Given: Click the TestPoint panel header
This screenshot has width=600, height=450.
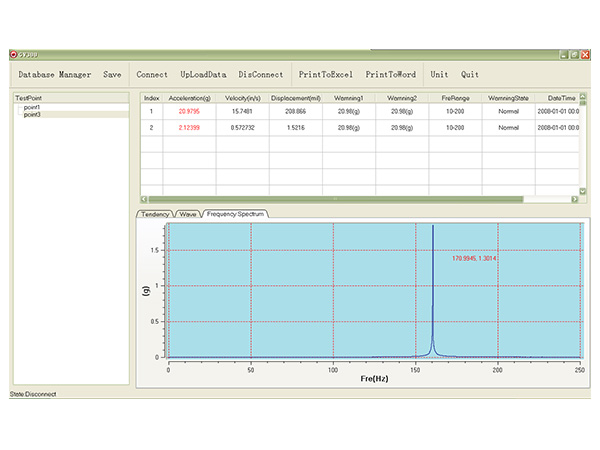Looking at the screenshot, I should coord(71,98).
